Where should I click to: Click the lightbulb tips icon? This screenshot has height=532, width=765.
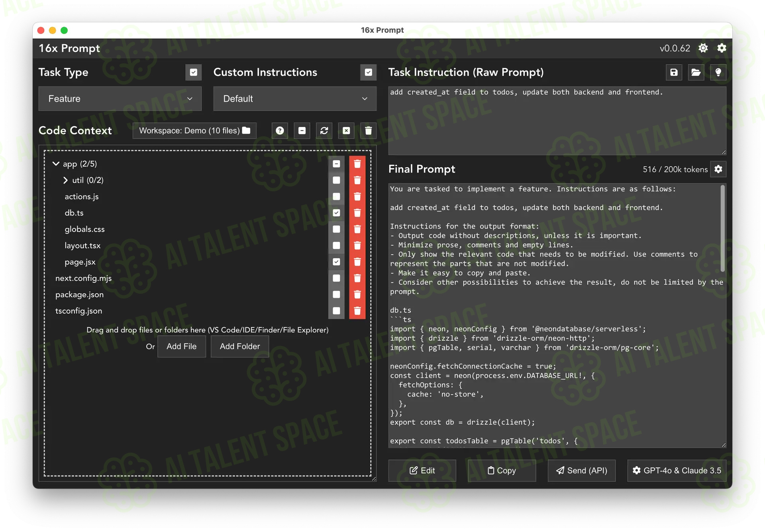click(x=718, y=72)
